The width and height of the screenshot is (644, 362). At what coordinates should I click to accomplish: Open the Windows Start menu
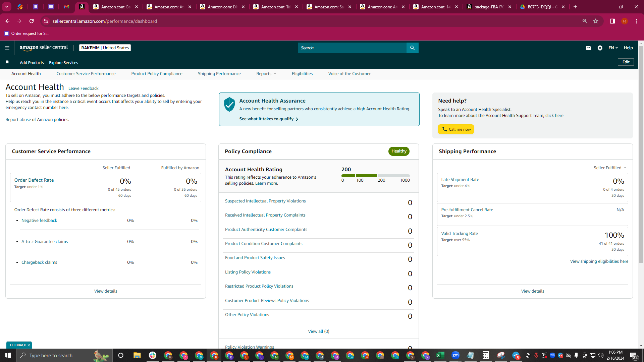8,355
